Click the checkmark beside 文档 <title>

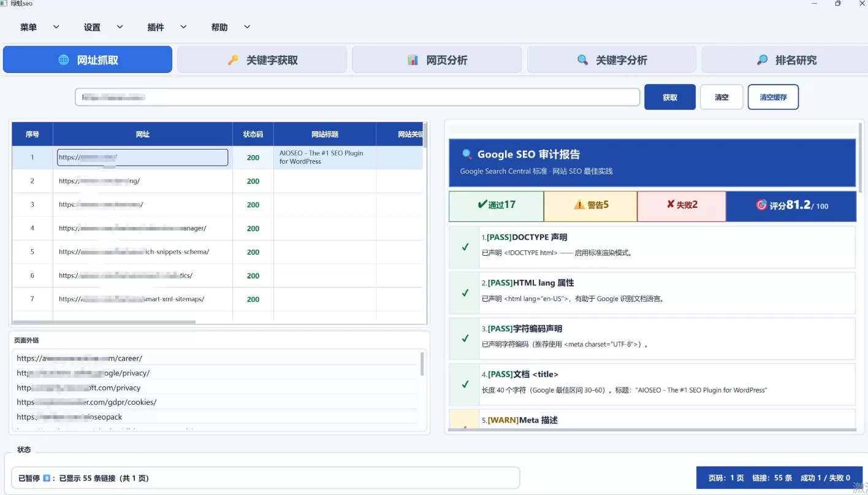465,385
